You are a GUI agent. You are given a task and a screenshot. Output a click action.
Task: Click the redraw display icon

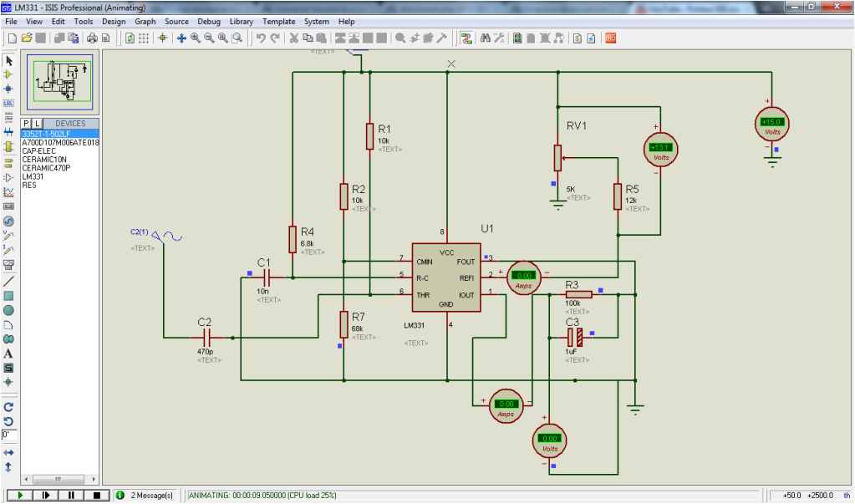(130, 38)
